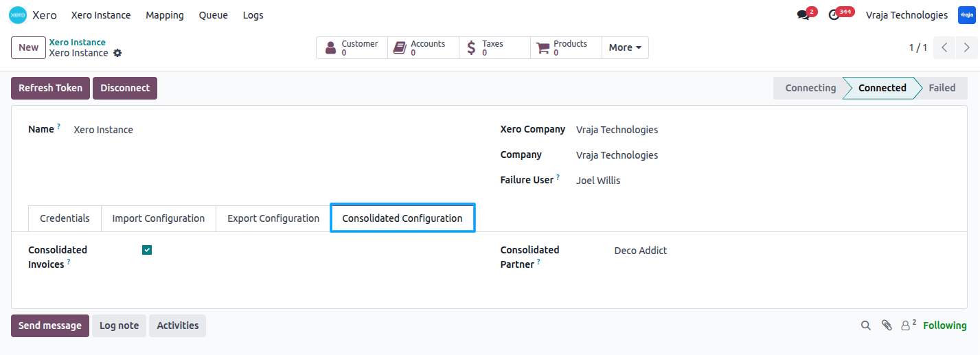Open the chat messages icon
980x355 pixels.
point(803,15)
